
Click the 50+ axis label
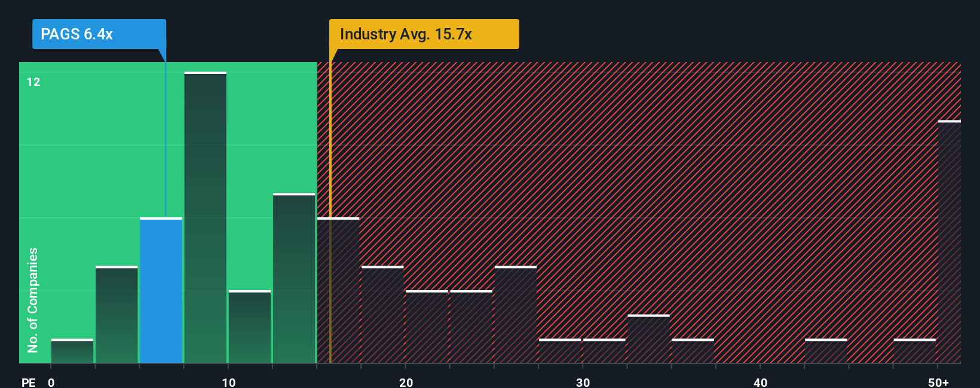click(x=938, y=382)
